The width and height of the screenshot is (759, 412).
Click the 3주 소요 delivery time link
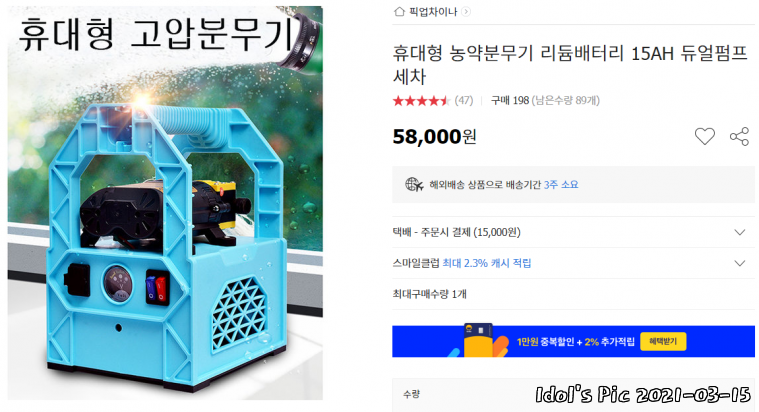(x=561, y=184)
